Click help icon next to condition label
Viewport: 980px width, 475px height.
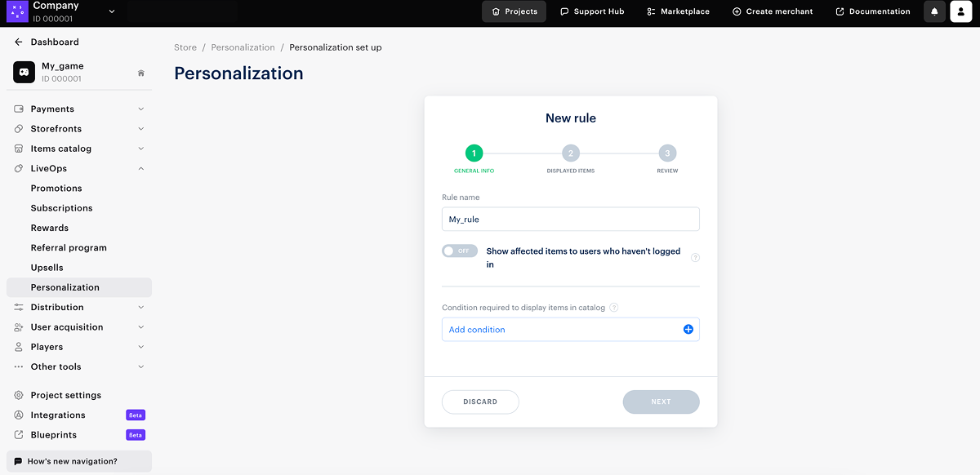(614, 308)
